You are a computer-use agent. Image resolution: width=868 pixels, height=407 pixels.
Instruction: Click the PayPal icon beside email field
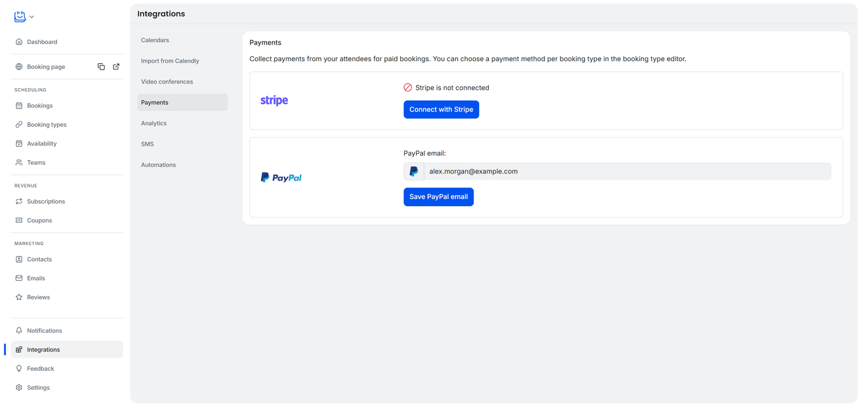(x=414, y=172)
